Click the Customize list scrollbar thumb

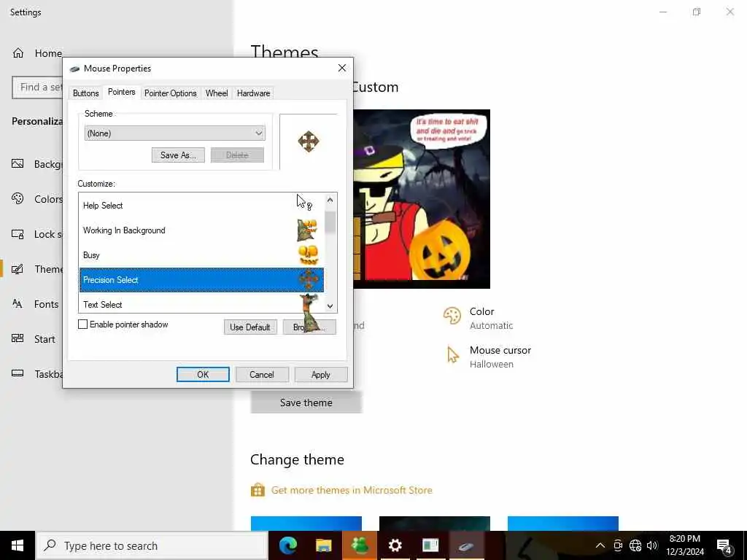click(x=330, y=222)
